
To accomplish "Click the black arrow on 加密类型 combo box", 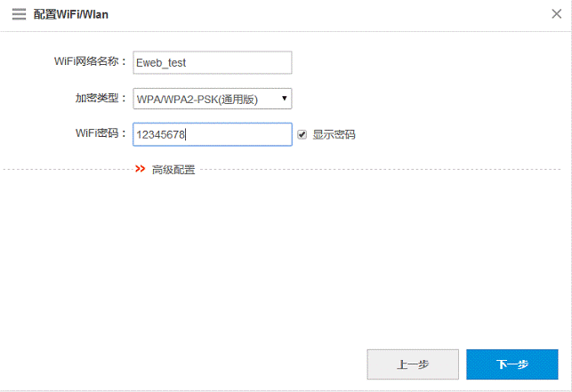I will click(x=284, y=99).
